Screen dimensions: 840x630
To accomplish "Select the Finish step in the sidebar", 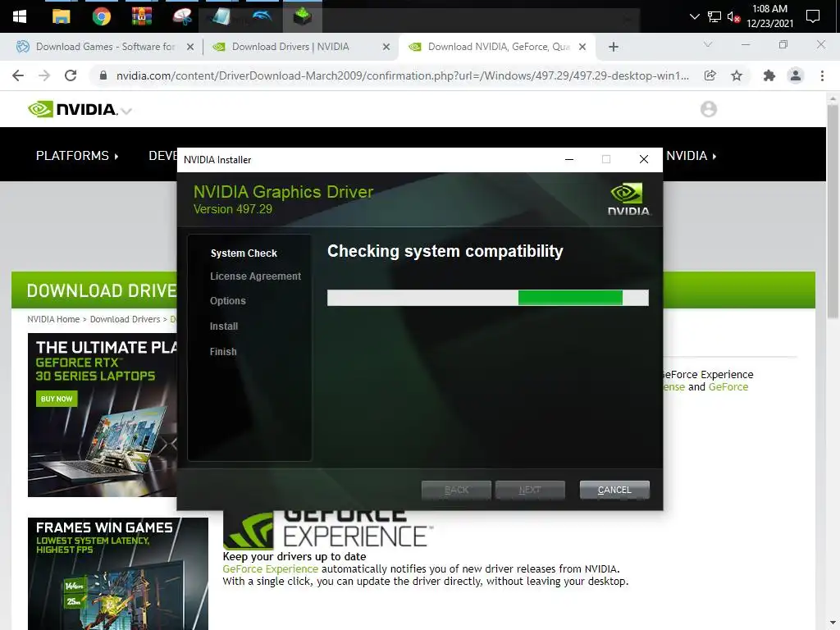I will coord(223,352).
